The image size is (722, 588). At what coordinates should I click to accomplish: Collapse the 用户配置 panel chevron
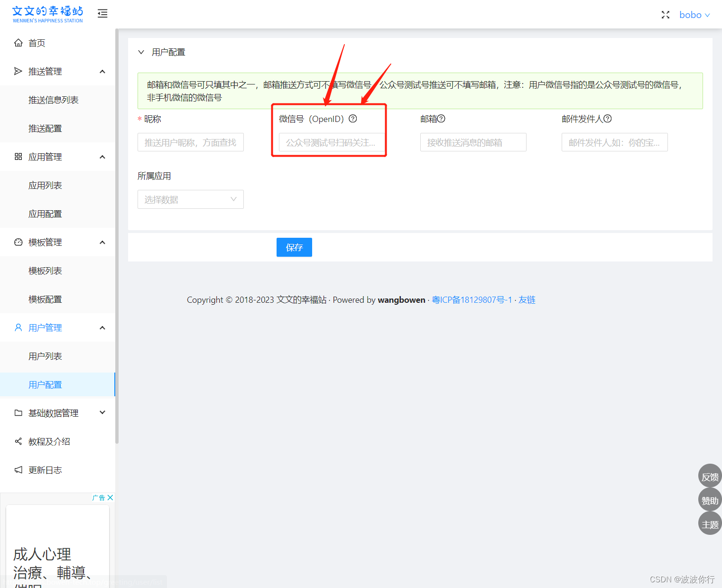tap(141, 52)
